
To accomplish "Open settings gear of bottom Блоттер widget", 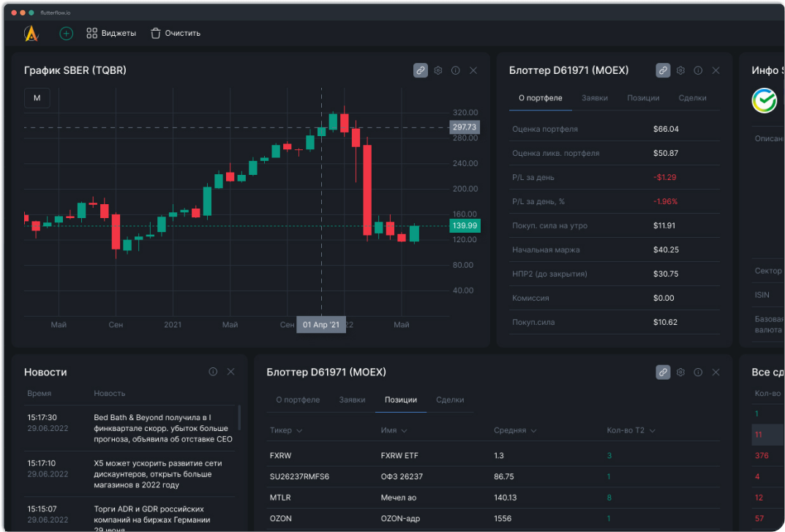I will (x=680, y=372).
